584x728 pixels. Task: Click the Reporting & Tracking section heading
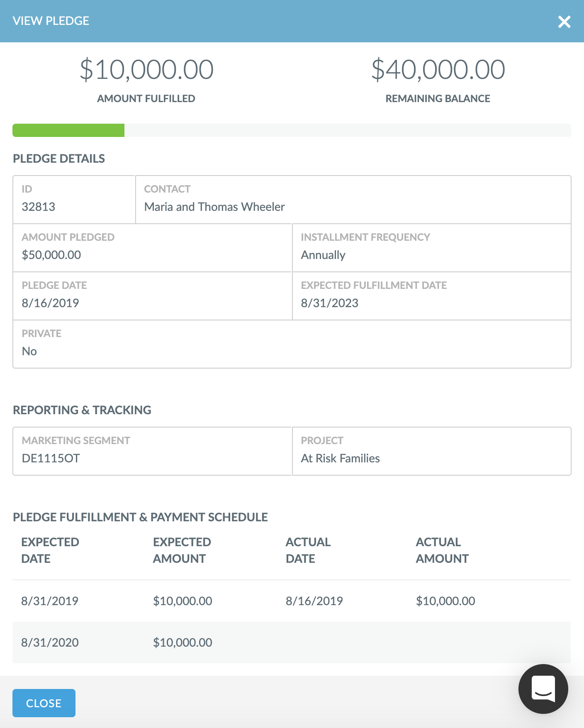[82, 410]
